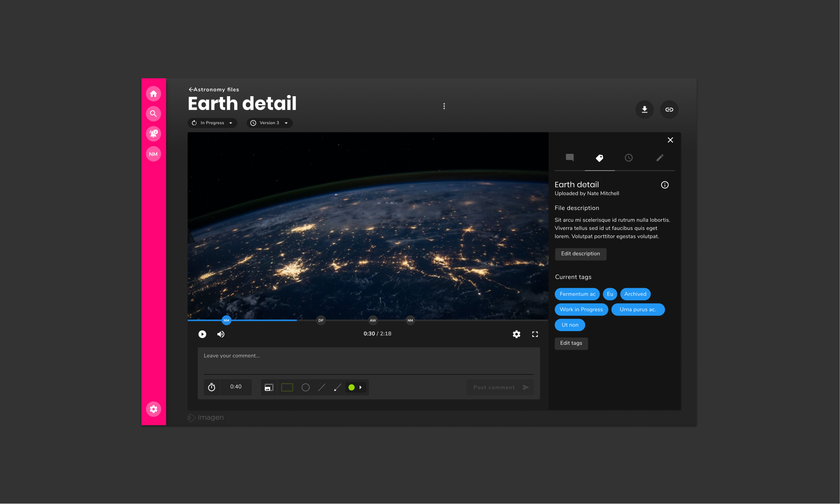840x504 pixels.
Task: Enter fullscreen video mode
Action: (x=535, y=334)
